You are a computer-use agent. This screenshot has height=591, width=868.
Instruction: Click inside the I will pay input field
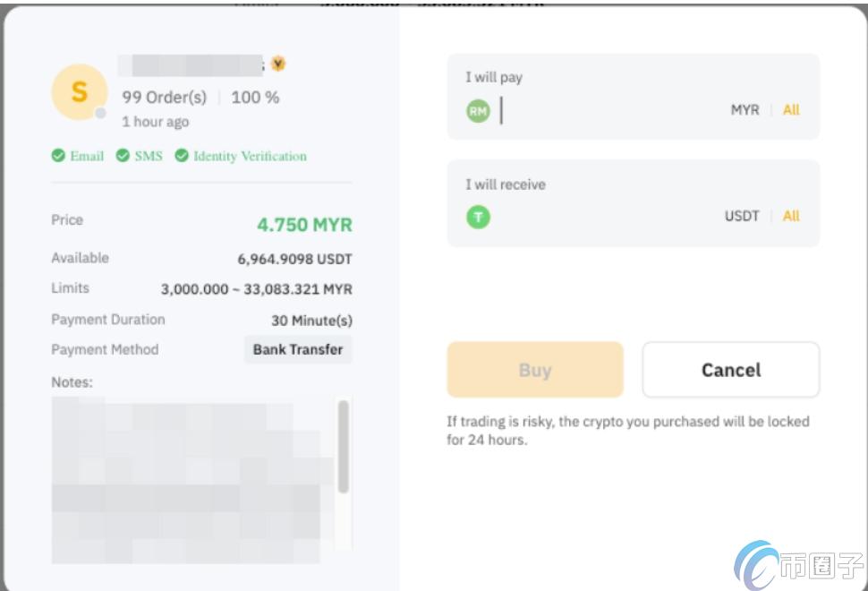point(582,110)
